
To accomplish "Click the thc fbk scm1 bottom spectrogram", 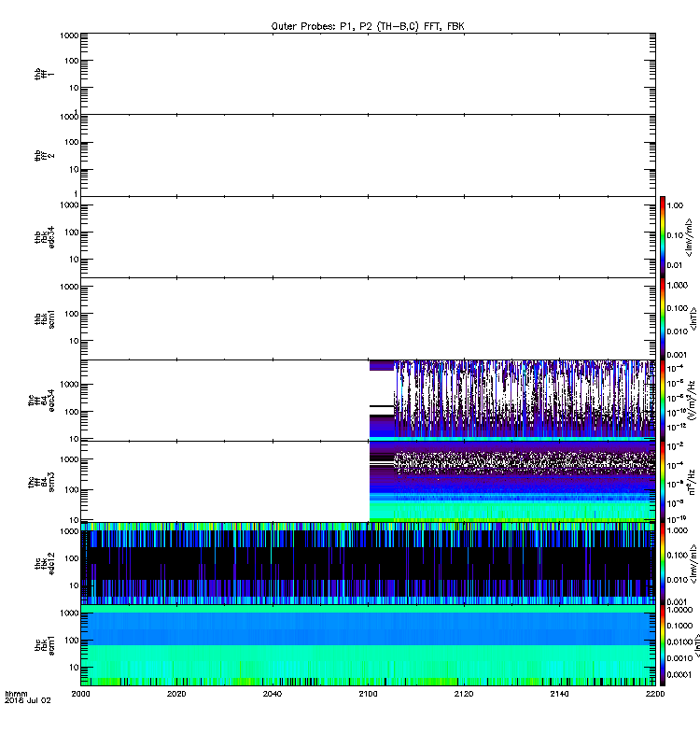I will click(367, 644).
